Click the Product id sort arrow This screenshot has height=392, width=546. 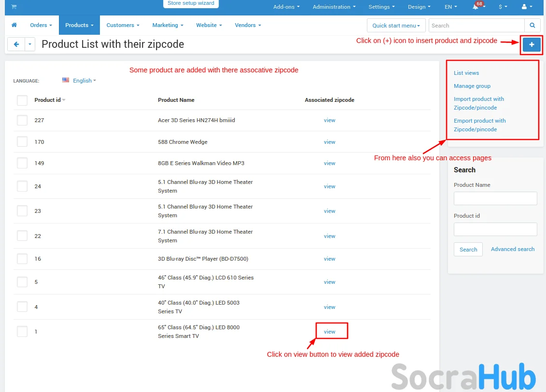[64, 100]
